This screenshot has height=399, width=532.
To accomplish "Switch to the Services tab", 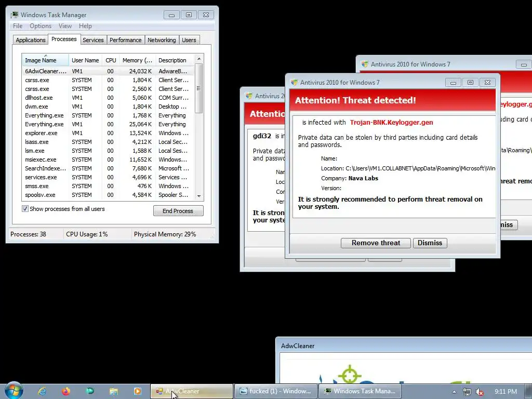I will [93, 40].
